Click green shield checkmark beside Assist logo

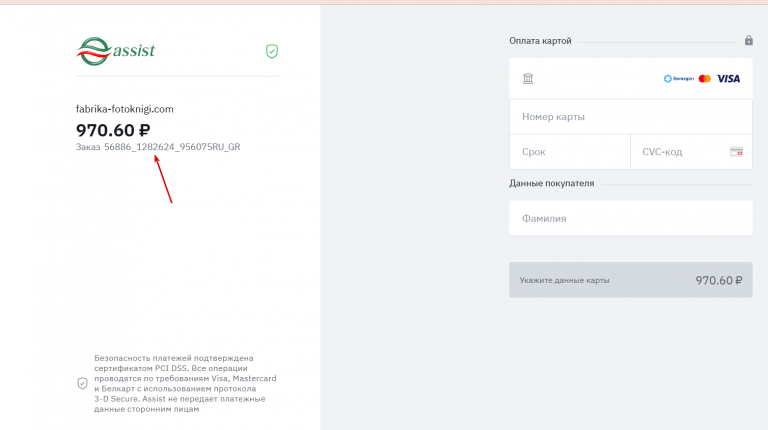271,50
